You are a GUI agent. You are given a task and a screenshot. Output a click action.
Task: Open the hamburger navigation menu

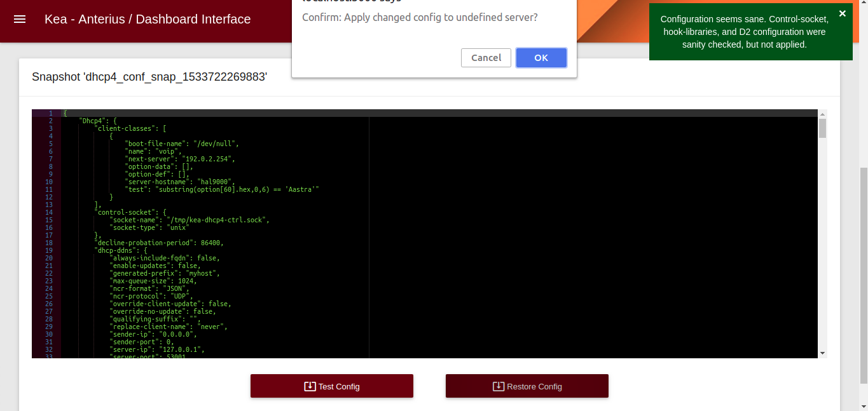(20, 20)
